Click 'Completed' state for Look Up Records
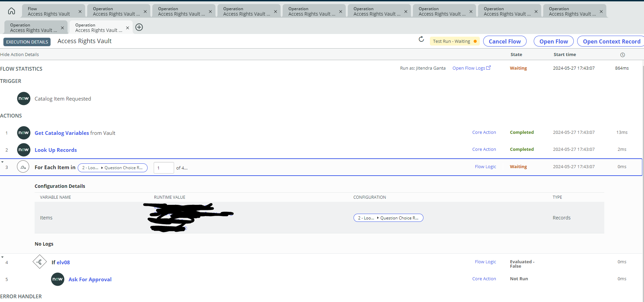 tap(522, 149)
